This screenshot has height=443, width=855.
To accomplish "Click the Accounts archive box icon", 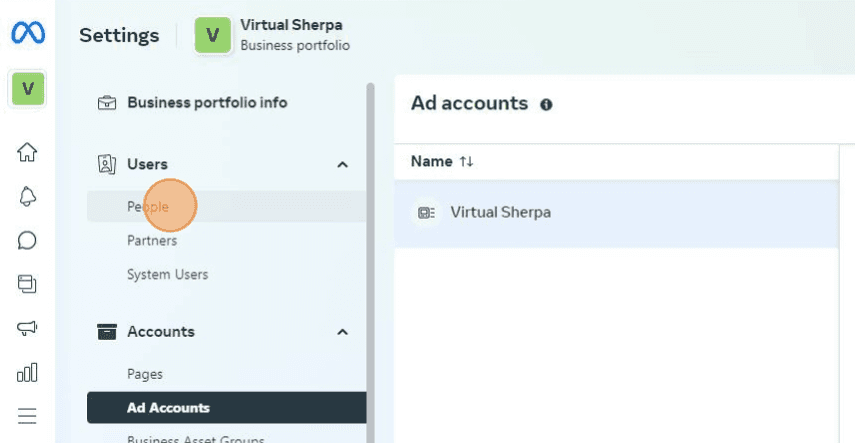I will (107, 332).
